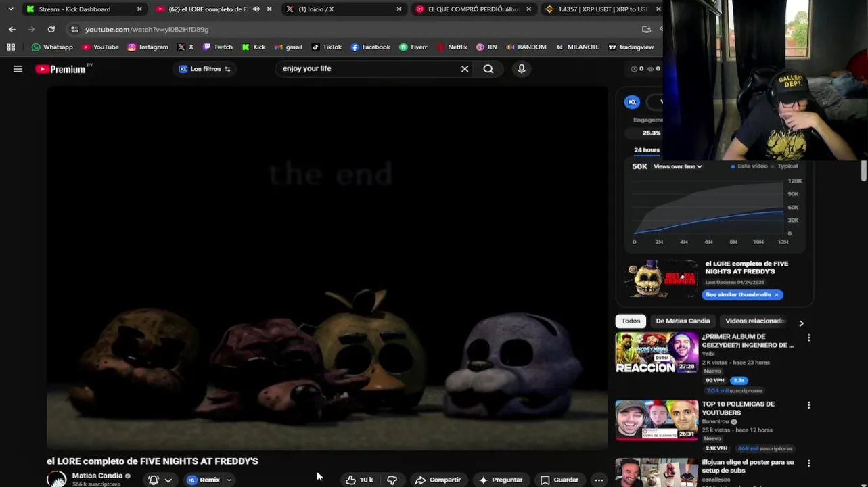Open the tradingview bookmark
868x487 pixels.
point(631,47)
